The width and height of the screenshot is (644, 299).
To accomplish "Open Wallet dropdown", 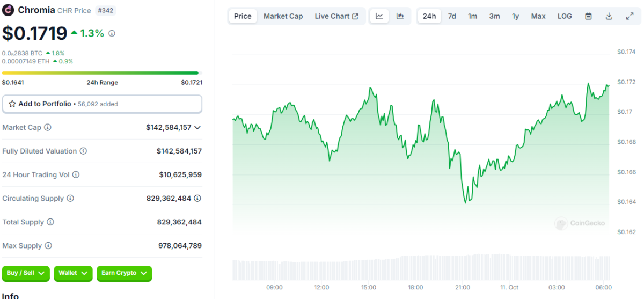I will click(73, 273).
